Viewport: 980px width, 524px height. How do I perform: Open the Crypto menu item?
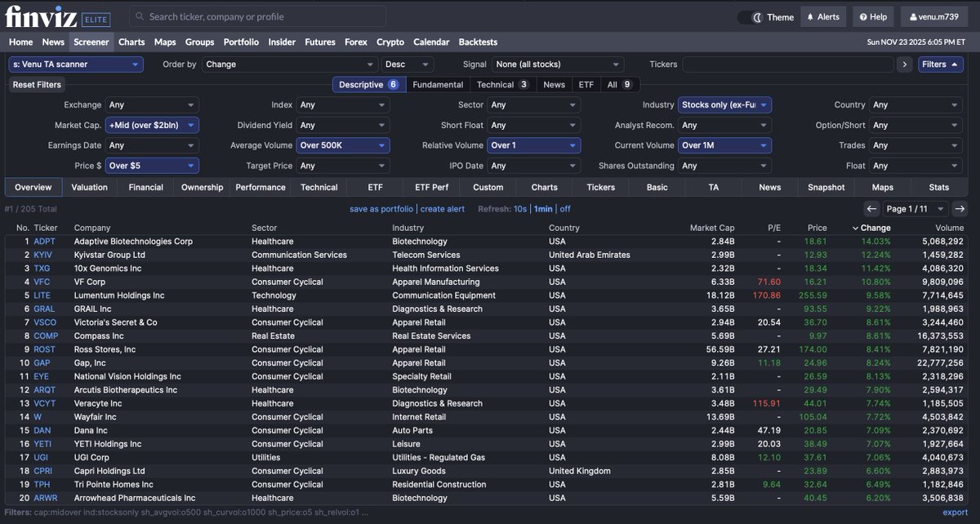pos(390,42)
